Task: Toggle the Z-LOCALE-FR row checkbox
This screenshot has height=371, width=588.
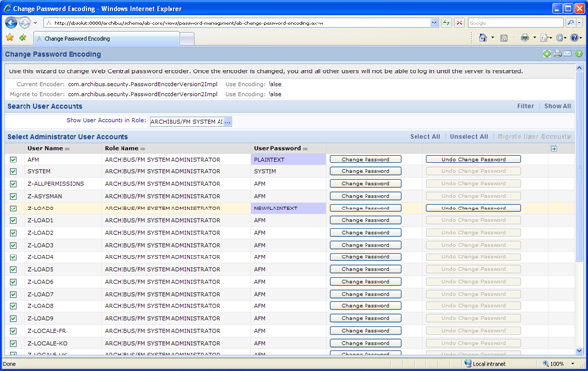Action: point(13,331)
